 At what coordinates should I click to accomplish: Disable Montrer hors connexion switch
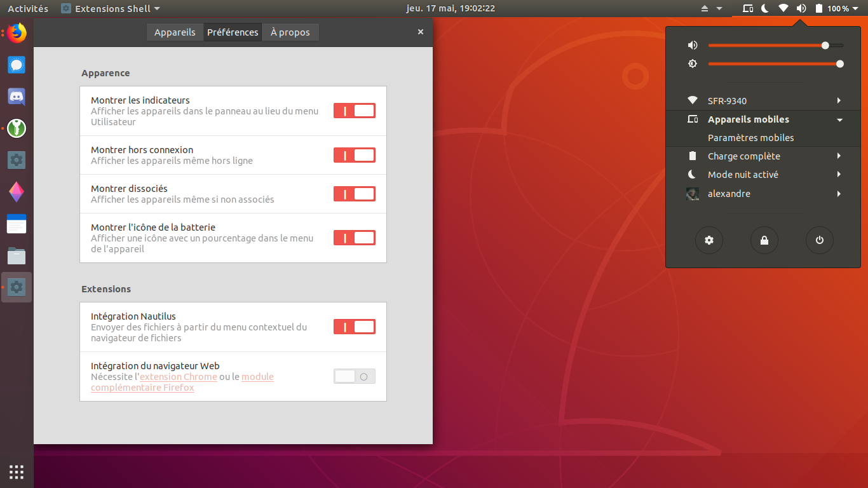(x=355, y=155)
